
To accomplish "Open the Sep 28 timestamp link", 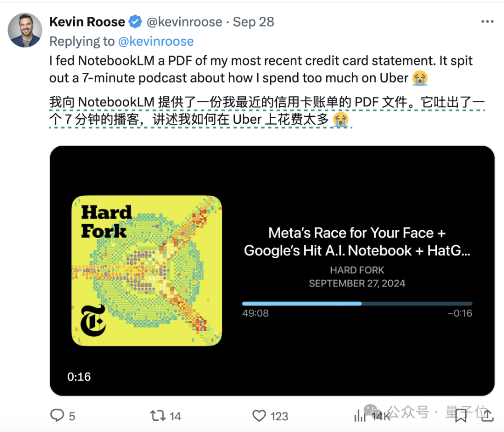I will tap(253, 22).
